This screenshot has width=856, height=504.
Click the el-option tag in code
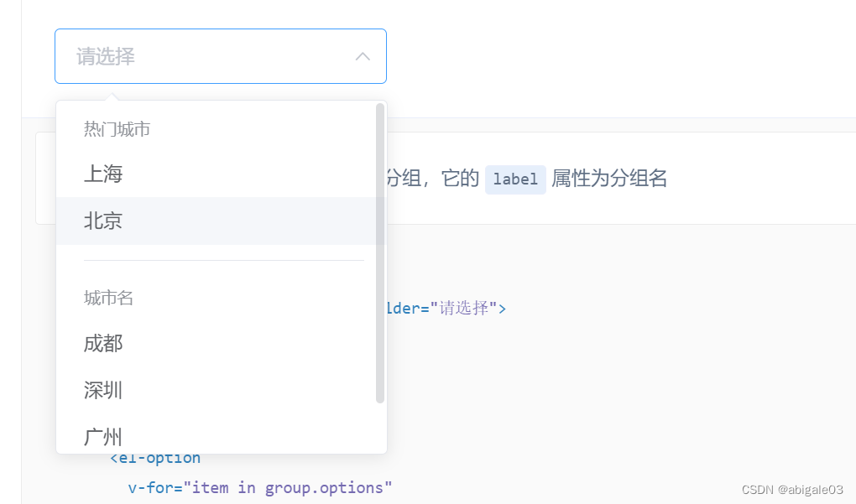click(155, 458)
